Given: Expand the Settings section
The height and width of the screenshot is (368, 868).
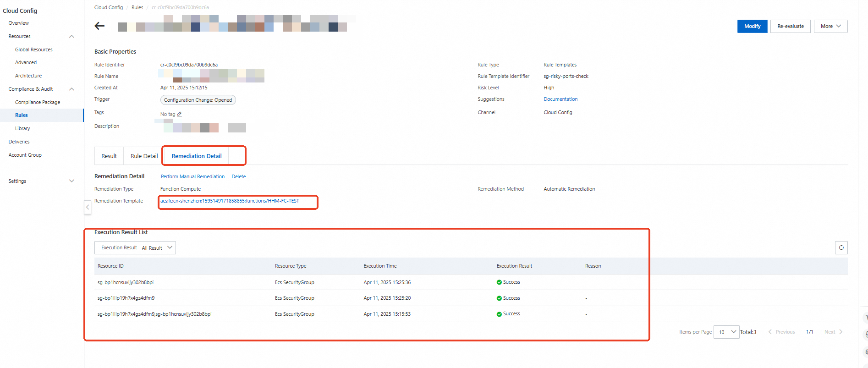Looking at the screenshot, I should (x=71, y=181).
